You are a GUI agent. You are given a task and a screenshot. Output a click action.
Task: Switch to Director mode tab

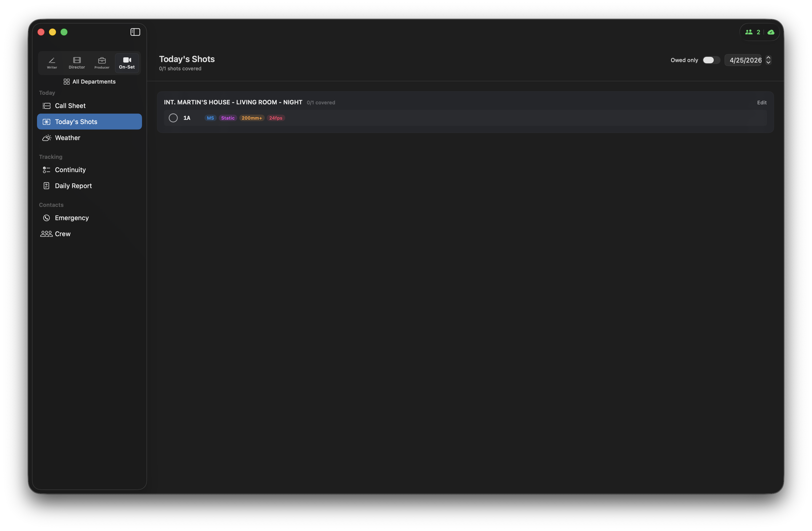click(77, 63)
